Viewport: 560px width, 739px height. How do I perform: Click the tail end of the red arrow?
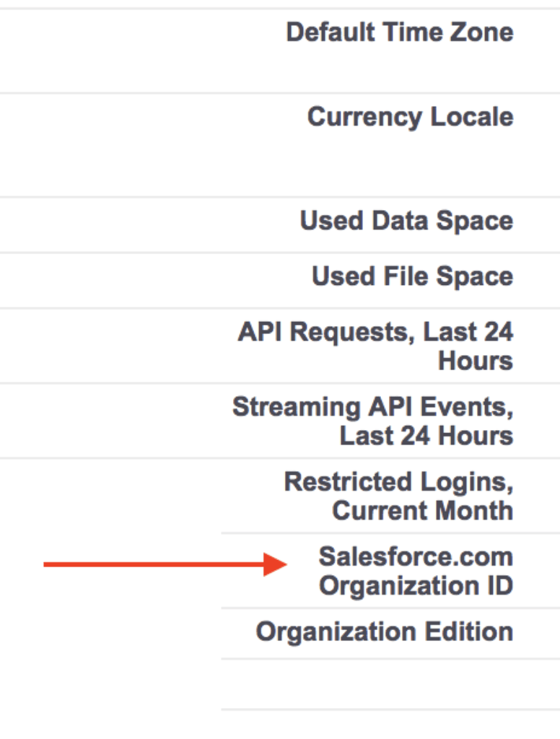pyautogui.click(x=49, y=564)
